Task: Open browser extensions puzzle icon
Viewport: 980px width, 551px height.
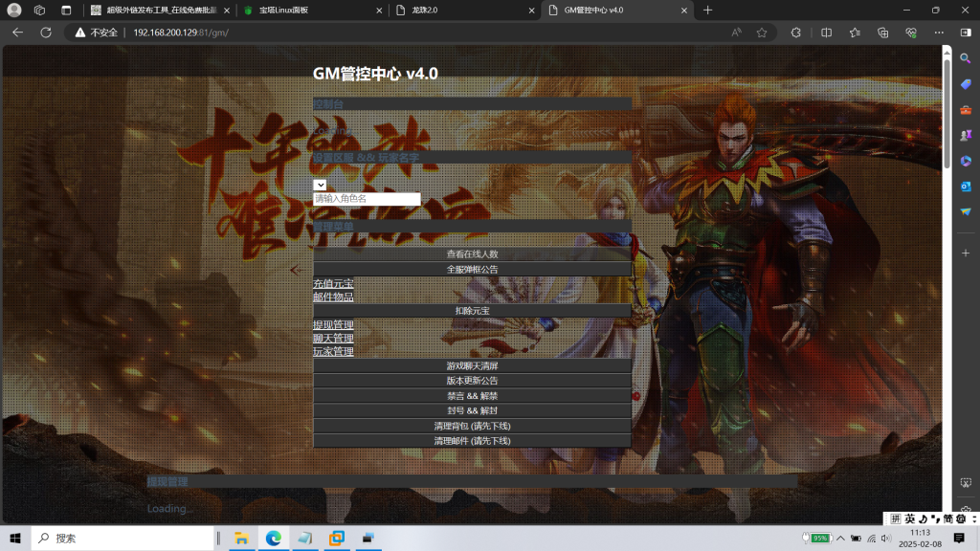Action: click(795, 32)
